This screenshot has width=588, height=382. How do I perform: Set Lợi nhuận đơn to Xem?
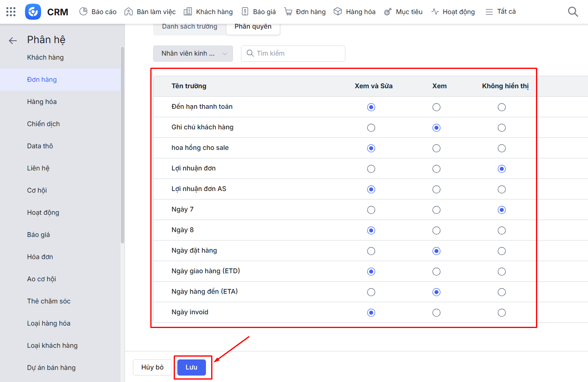[x=436, y=169]
